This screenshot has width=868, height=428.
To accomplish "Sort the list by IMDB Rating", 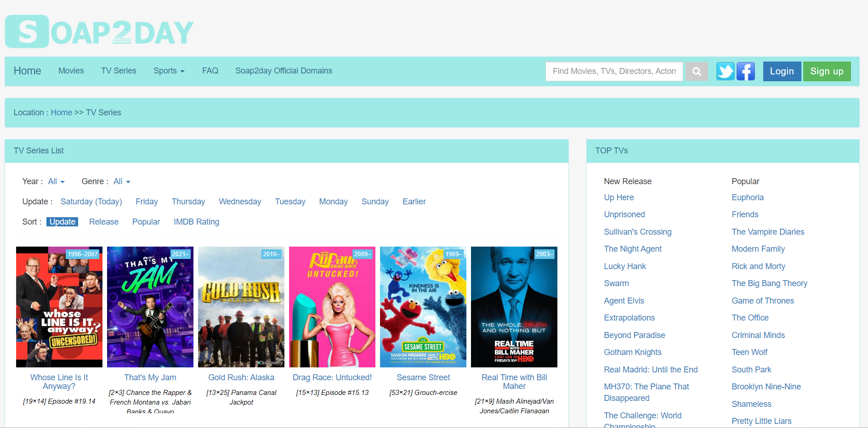I will tap(196, 222).
